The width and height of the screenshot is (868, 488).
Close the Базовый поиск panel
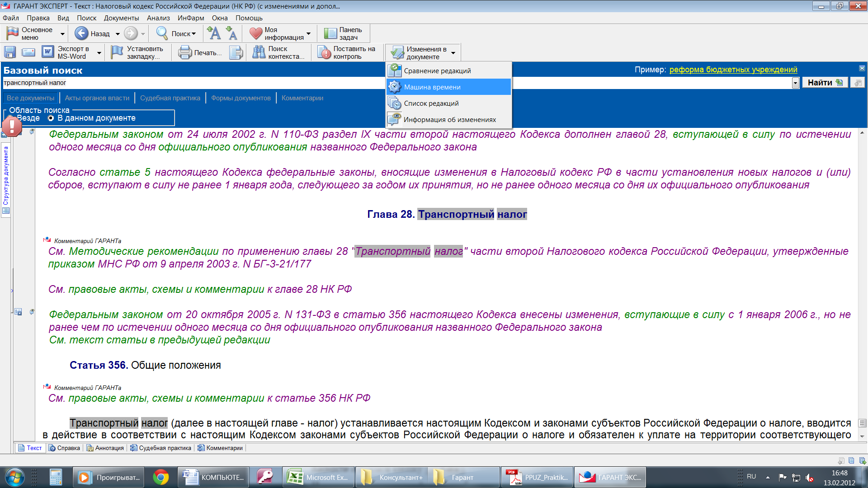click(862, 68)
